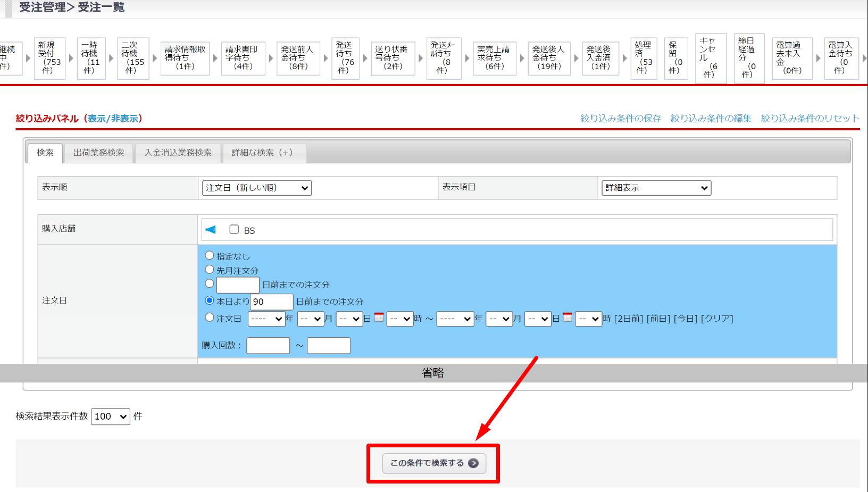
Task: Click the 本日より days input field
Action: coord(271,302)
